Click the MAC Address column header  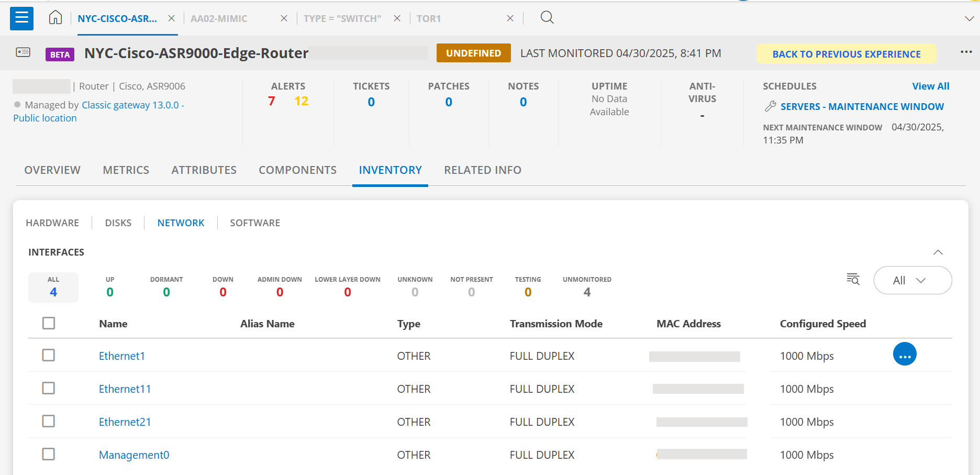point(688,324)
